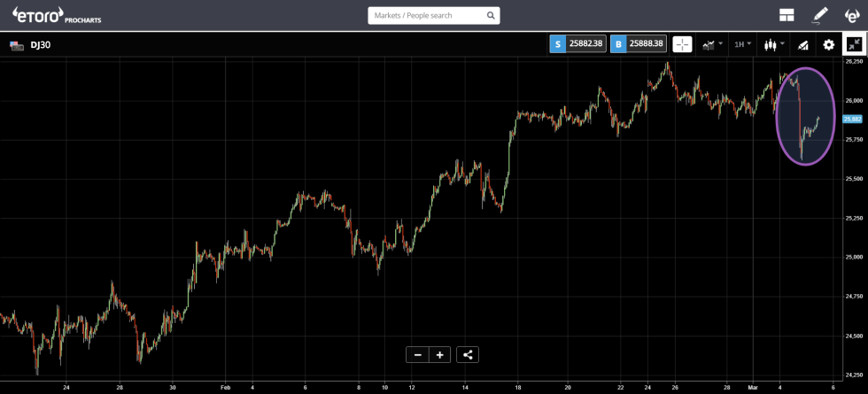The height and width of the screenshot is (394, 868).
Task: Expand the 1H timeframe dropdown
Action: 743,44
